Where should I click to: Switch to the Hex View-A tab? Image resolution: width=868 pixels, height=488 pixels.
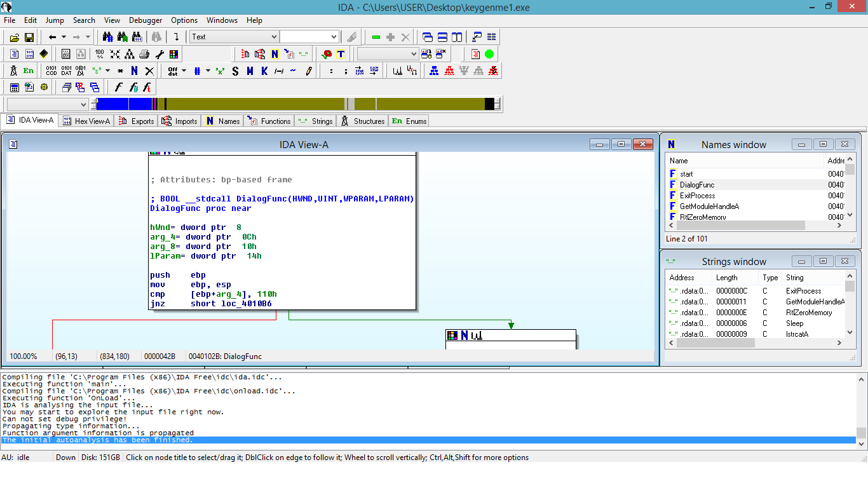[86, 121]
